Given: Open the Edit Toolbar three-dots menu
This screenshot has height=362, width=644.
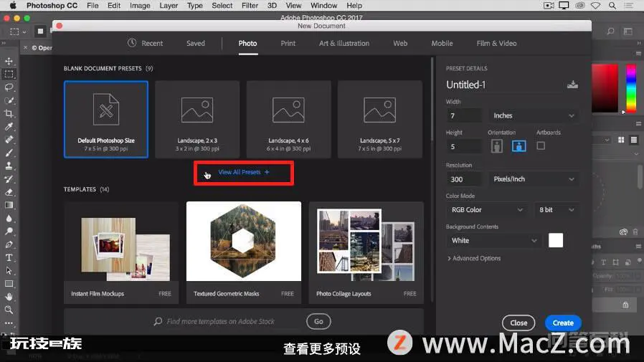Looking at the screenshot, I should click(x=9, y=323).
